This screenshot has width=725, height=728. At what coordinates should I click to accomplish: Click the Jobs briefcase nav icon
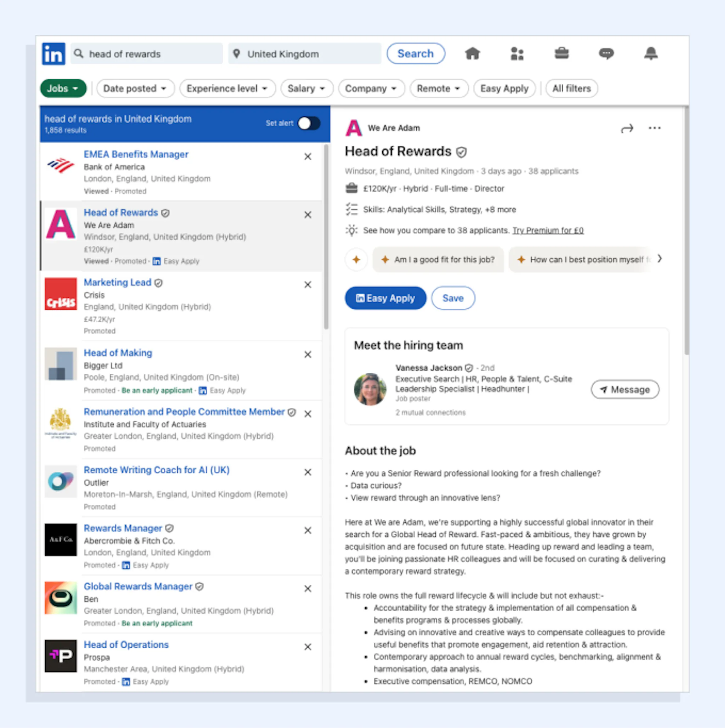tap(561, 53)
